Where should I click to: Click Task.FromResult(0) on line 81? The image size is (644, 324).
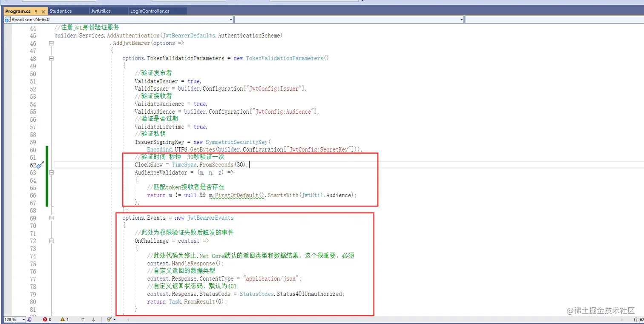(x=196, y=302)
